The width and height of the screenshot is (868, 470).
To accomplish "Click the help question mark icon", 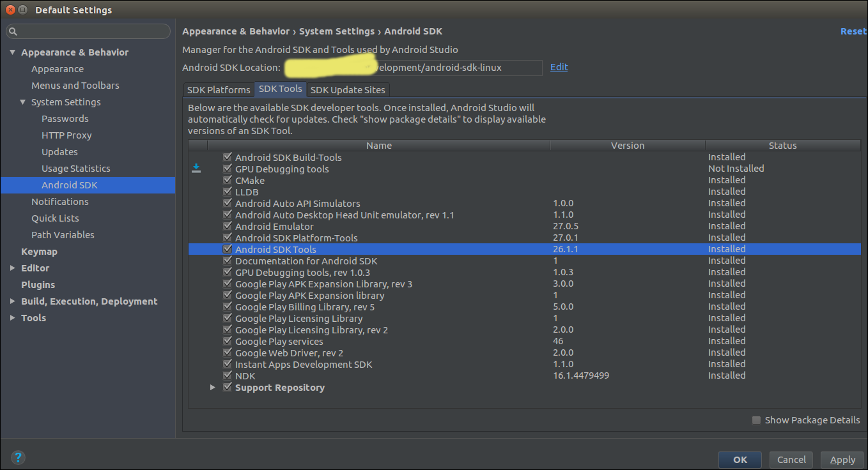I will (19, 457).
